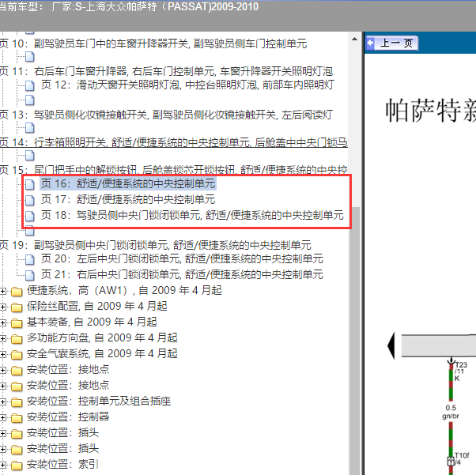Select 安装位置: 控制器 tree item
The image size is (476, 475).
(x=68, y=417)
